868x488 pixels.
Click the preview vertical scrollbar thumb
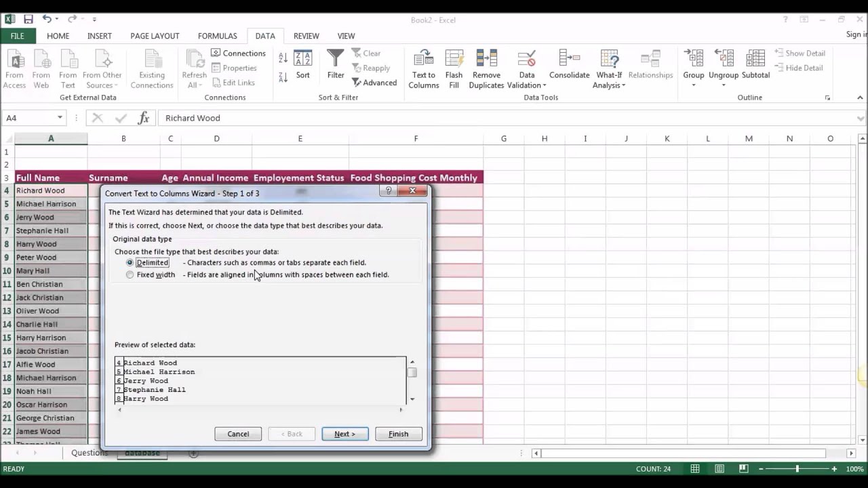[412, 372]
